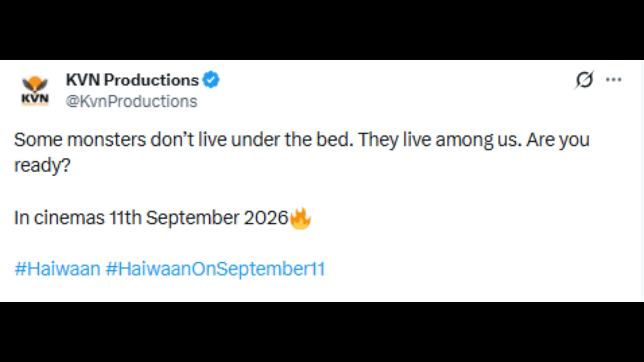Image resolution: width=644 pixels, height=362 pixels.
Task: Click the word "ready?" in the post
Action: (x=42, y=166)
